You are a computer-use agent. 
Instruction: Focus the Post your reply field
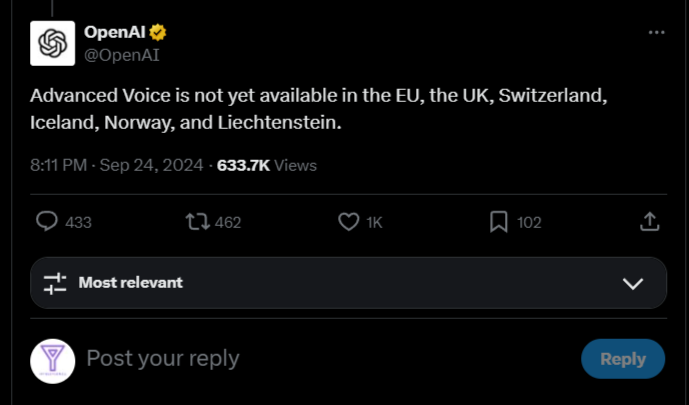click(325, 359)
